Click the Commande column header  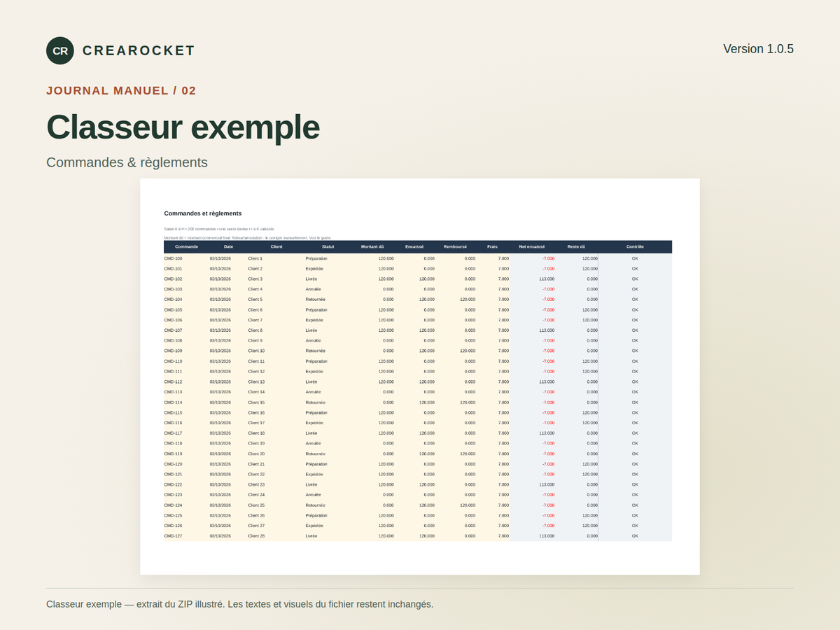(187, 246)
